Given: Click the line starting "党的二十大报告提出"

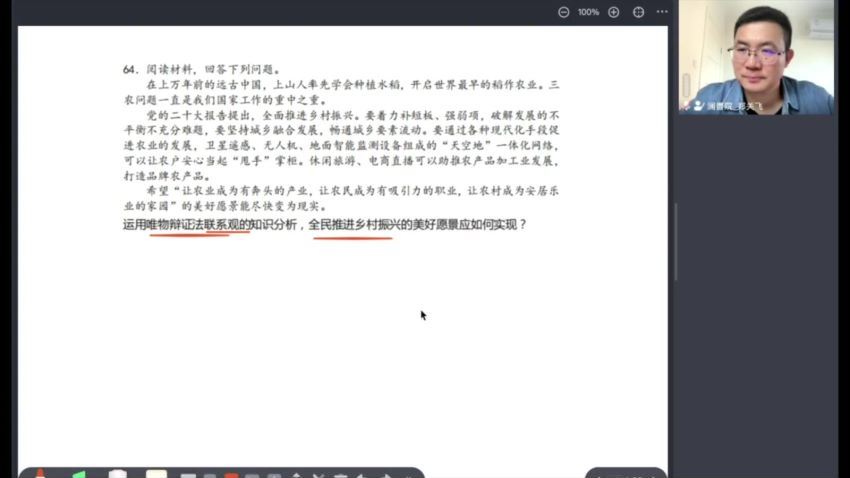Looking at the screenshot, I should point(353,115).
